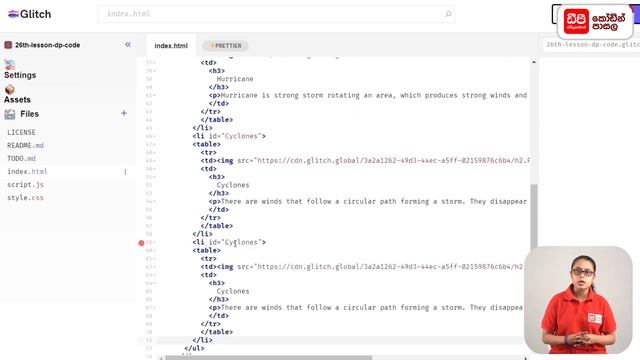Screen dimensions: 640x360
Task: Fold the first li id="Cyclones" block
Action: [154, 136]
